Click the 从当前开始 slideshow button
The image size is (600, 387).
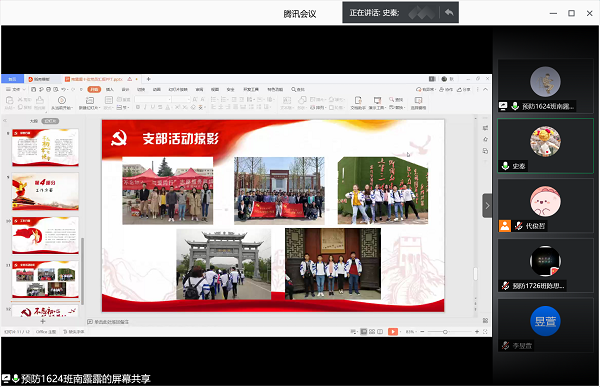(x=62, y=103)
